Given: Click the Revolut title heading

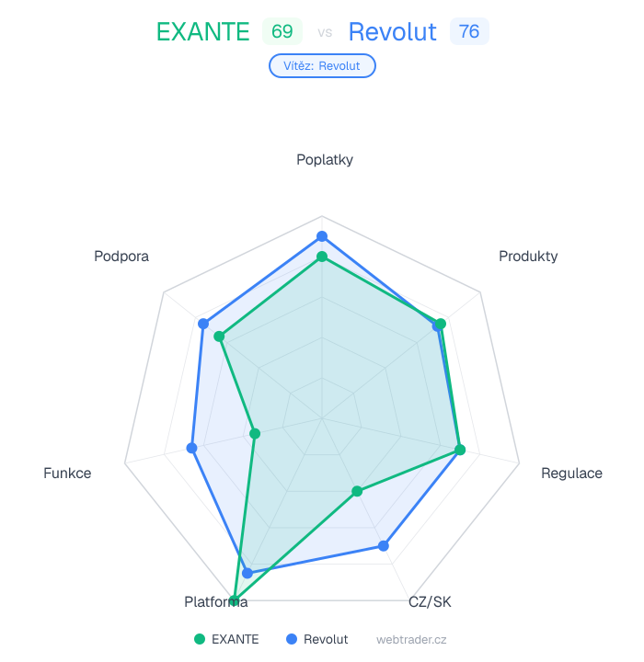Looking at the screenshot, I should pyautogui.click(x=393, y=32).
